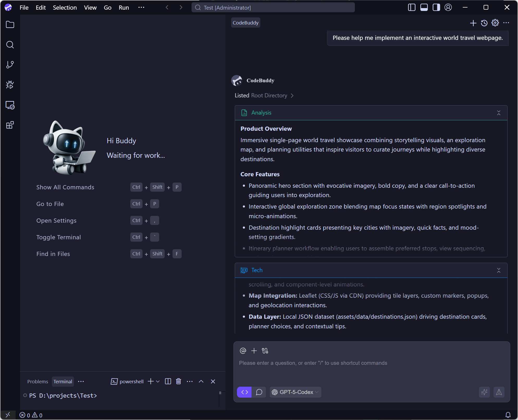Open the Extensions blocks icon
This screenshot has height=420, width=518.
point(10,125)
